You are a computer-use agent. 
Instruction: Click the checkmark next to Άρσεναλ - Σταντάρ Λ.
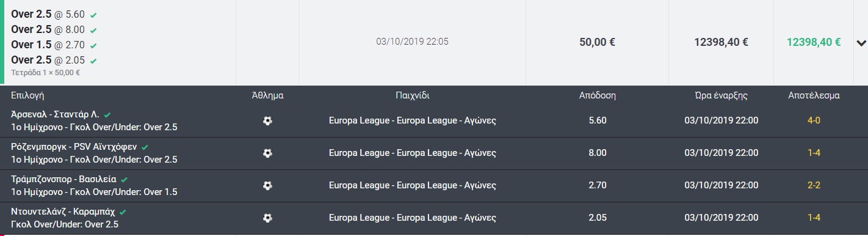[107, 114]
